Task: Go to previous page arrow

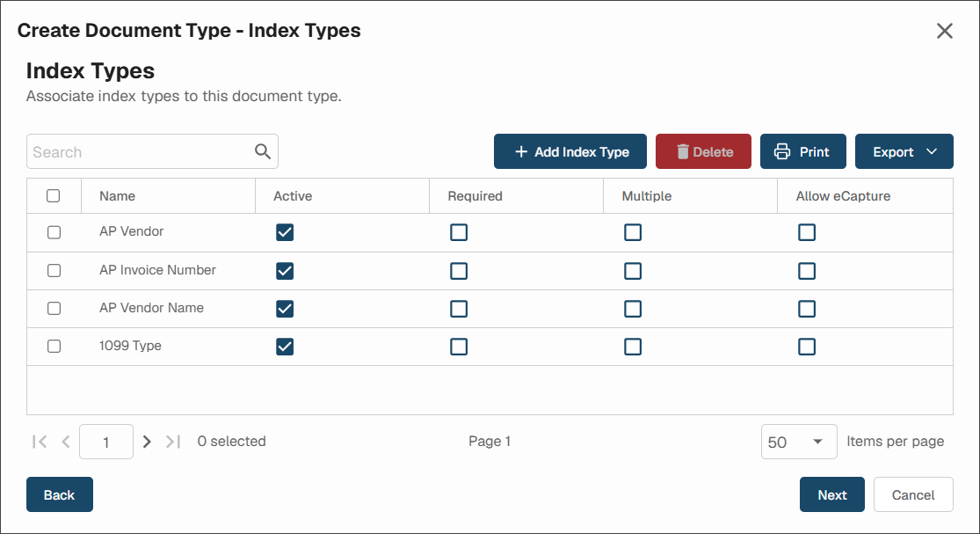Action: tap(66, 442)
